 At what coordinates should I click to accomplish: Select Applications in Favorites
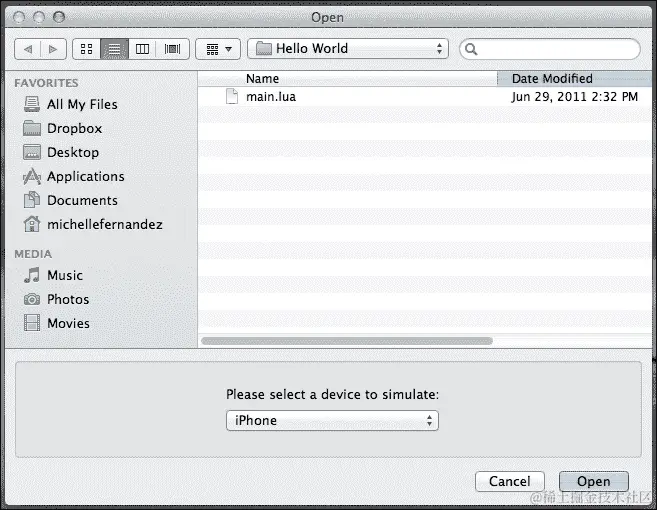coord(86,176)
